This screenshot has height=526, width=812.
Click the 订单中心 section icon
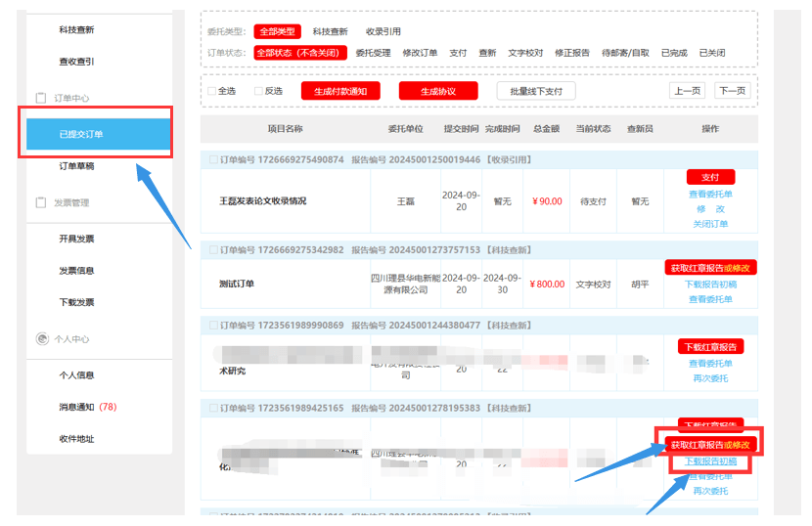tap(41, 98)
